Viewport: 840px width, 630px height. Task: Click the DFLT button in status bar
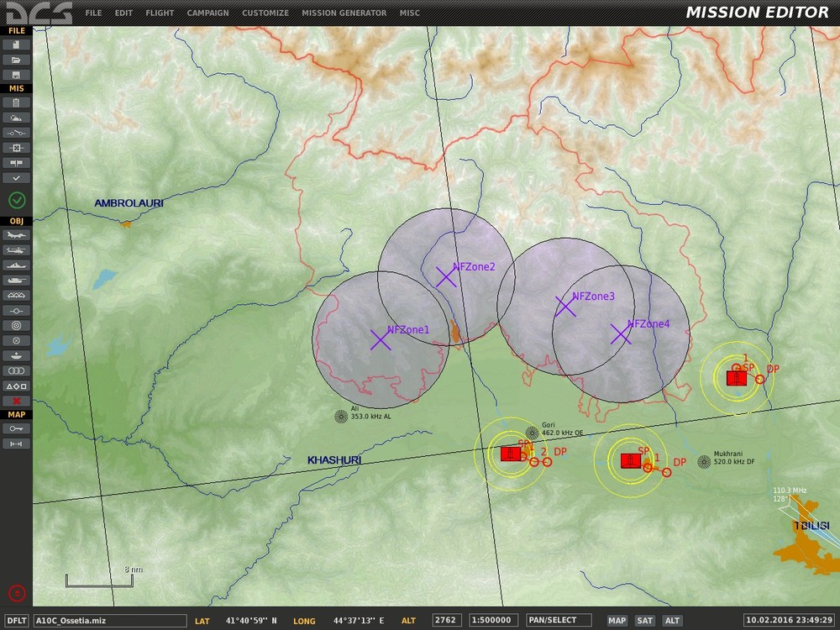click(x=17, y=621)
